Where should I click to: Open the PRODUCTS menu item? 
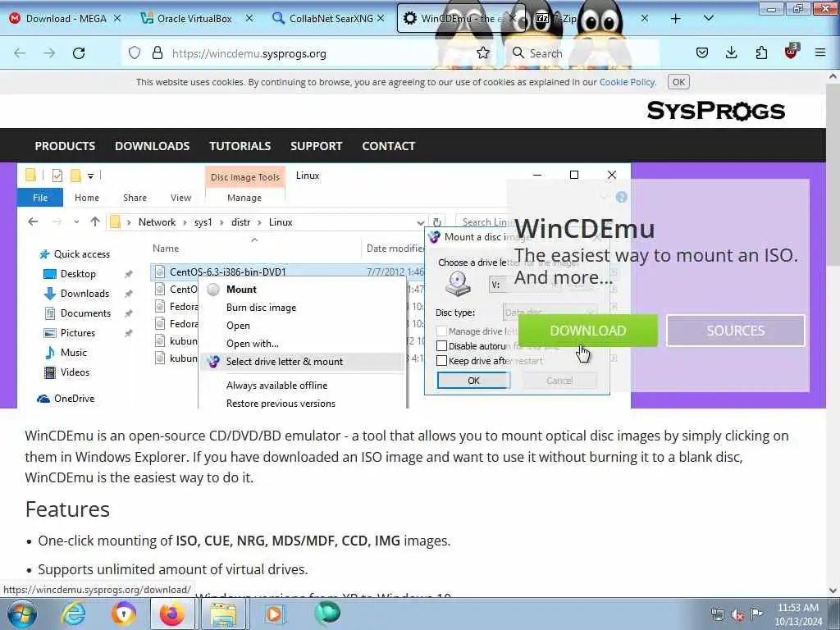tap(65, 146)
